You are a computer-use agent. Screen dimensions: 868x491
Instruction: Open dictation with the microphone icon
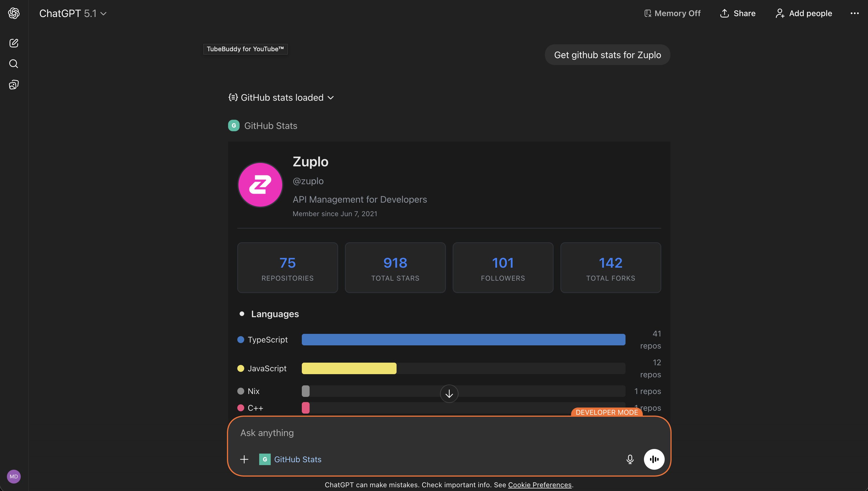(x=630, y=459)
